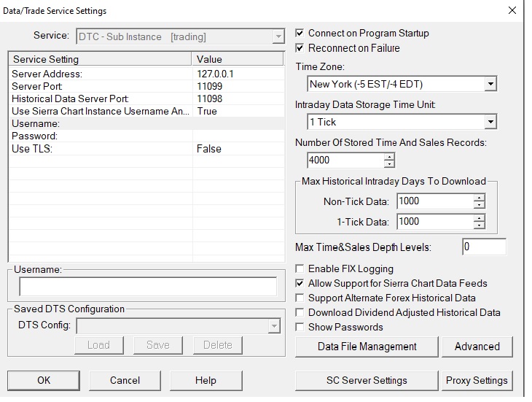
Task: Select the Use TLS row
Action: (x=146, y=149)
